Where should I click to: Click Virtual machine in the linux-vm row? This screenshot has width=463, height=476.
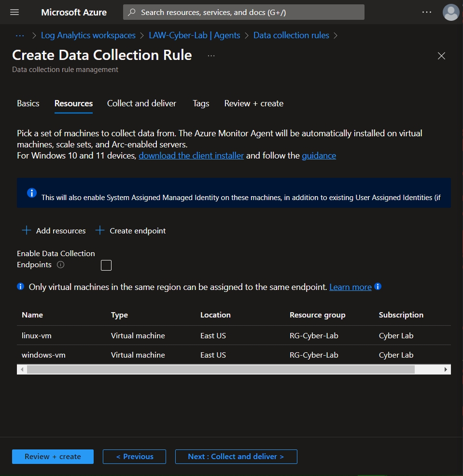[138, 335]
